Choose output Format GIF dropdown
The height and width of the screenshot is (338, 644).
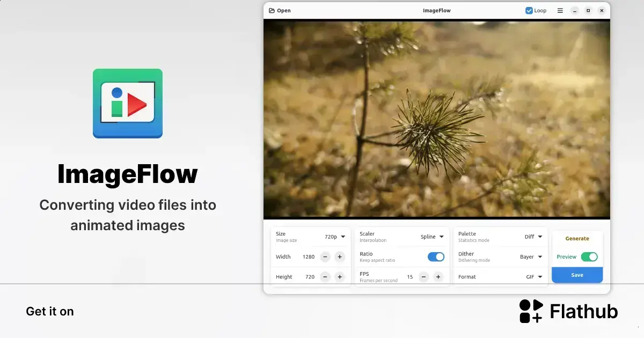(534, 277)
